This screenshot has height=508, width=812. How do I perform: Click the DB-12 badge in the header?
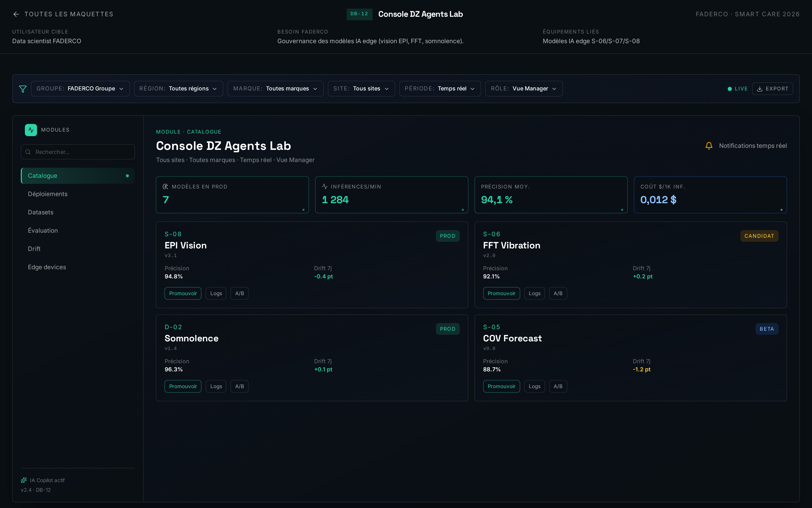[x=359, y=14]
